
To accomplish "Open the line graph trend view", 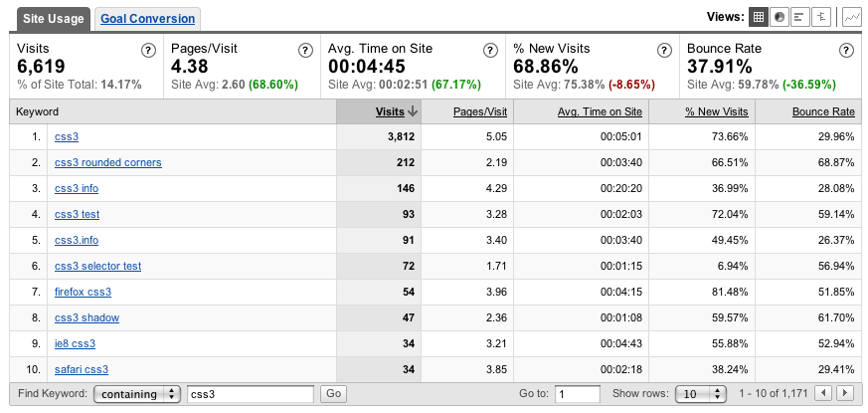I will point(851,17).
